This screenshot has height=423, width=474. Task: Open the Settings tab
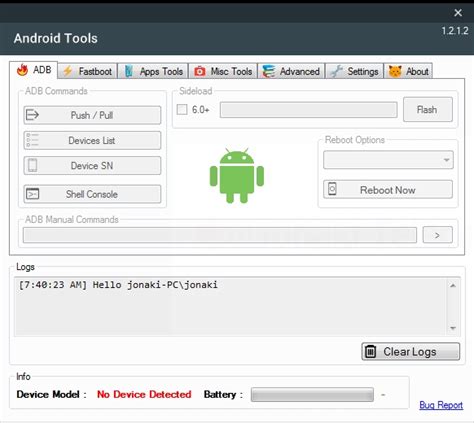pyautogui.click(x=354, y=71)
